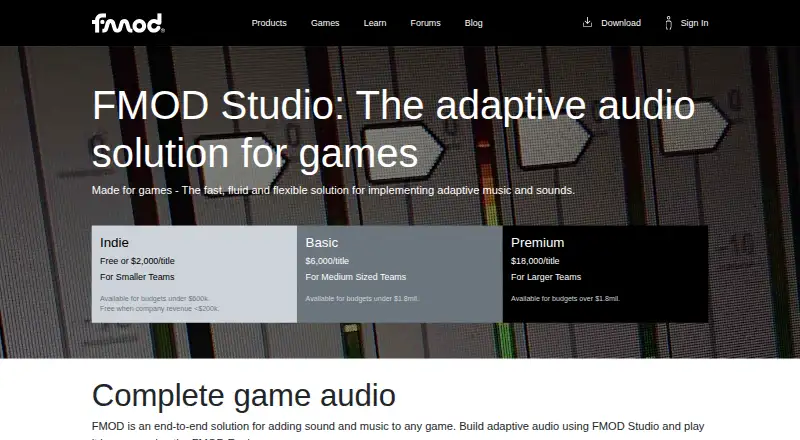This screenshot has width=800, height=440.
Task: Click 'For Larger Teams' text
Action: pyautogui.click(x=546, y=277)
